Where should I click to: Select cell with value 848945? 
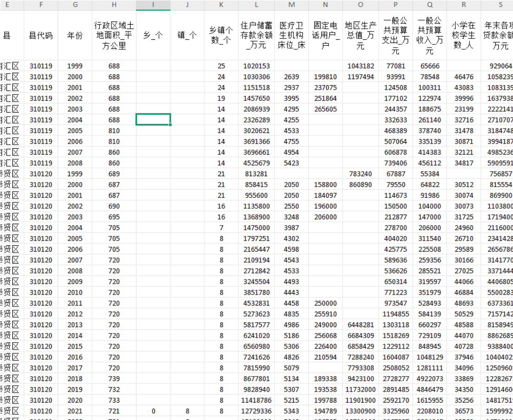(x=430, y=346)
